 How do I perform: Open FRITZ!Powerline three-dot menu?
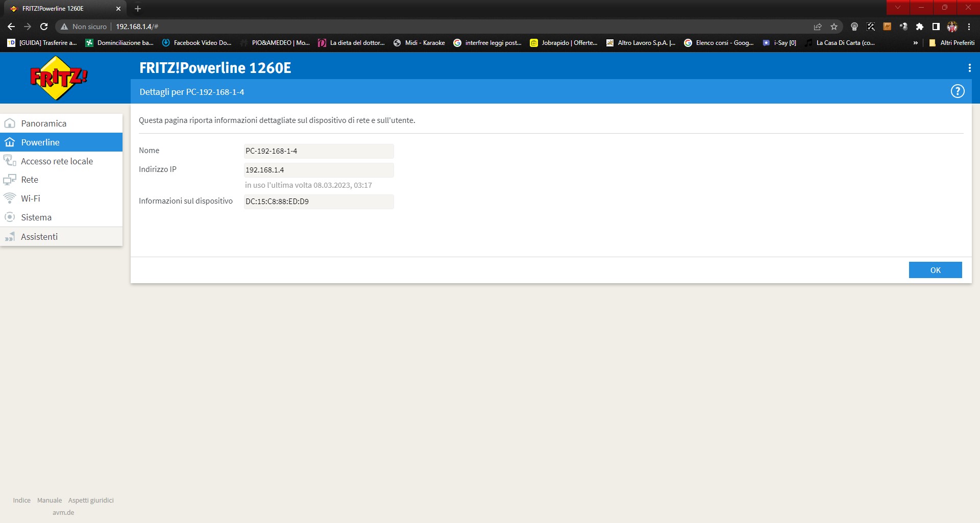pyautogui.click(x=969, y=68)
